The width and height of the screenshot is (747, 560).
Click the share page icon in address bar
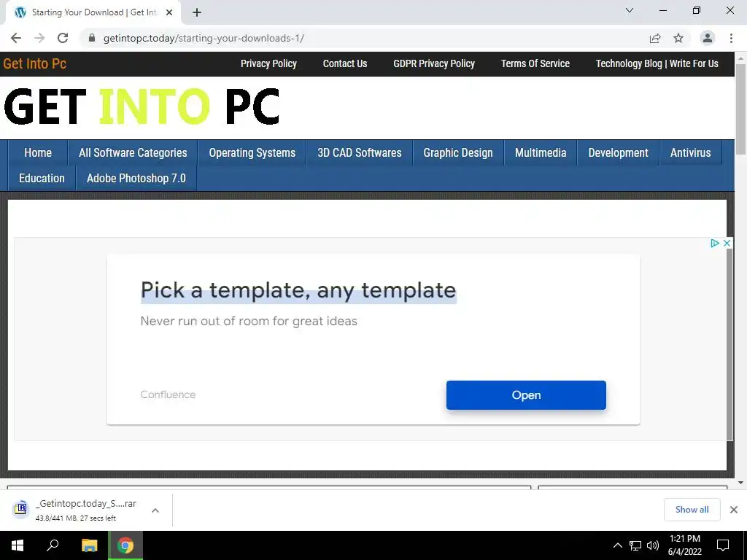[x=655, y=38]
